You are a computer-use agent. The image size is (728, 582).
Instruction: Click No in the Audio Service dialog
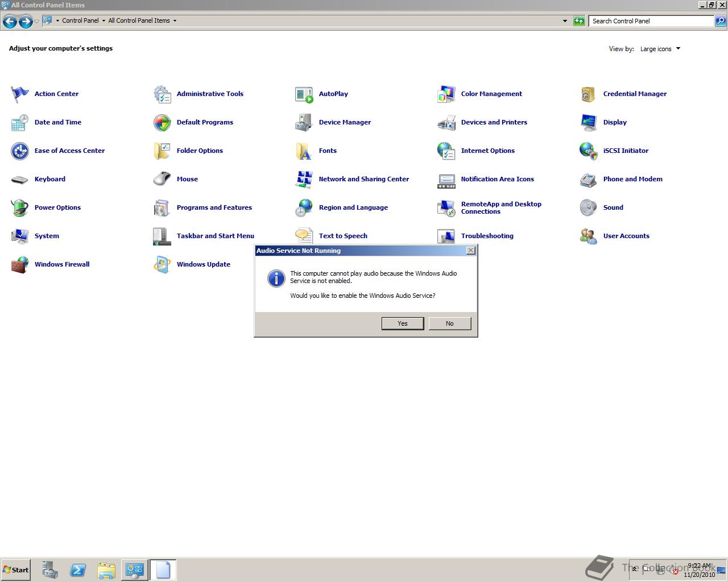coord(450,323)
